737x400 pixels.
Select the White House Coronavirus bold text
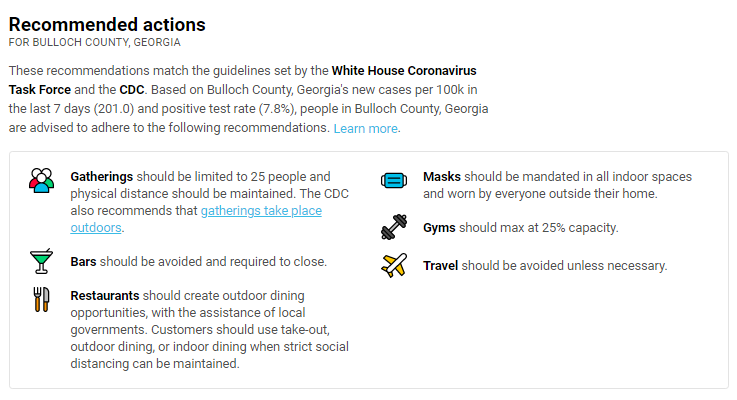click(404, 71)
